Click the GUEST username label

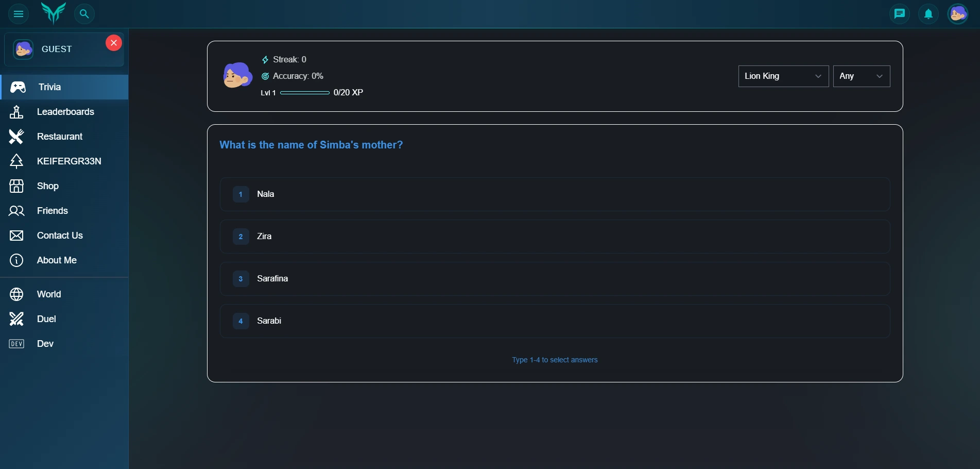[x=57, y=49]
